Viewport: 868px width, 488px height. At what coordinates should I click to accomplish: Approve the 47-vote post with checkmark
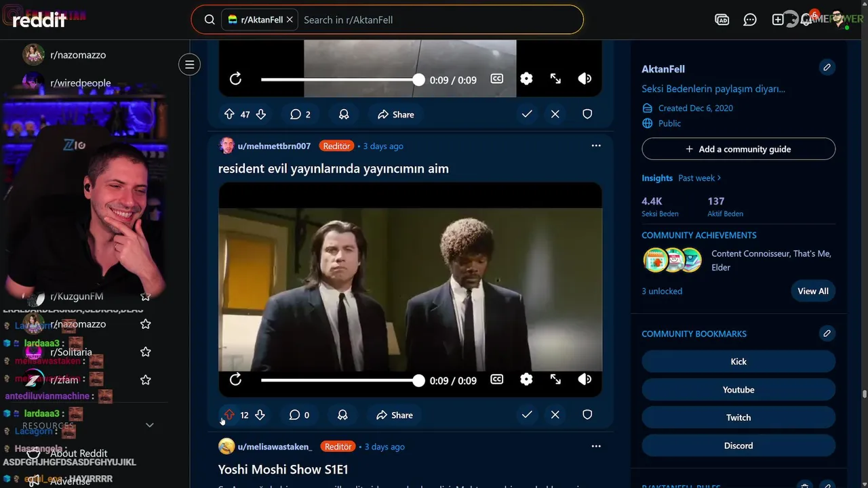(x=527, y=114)
